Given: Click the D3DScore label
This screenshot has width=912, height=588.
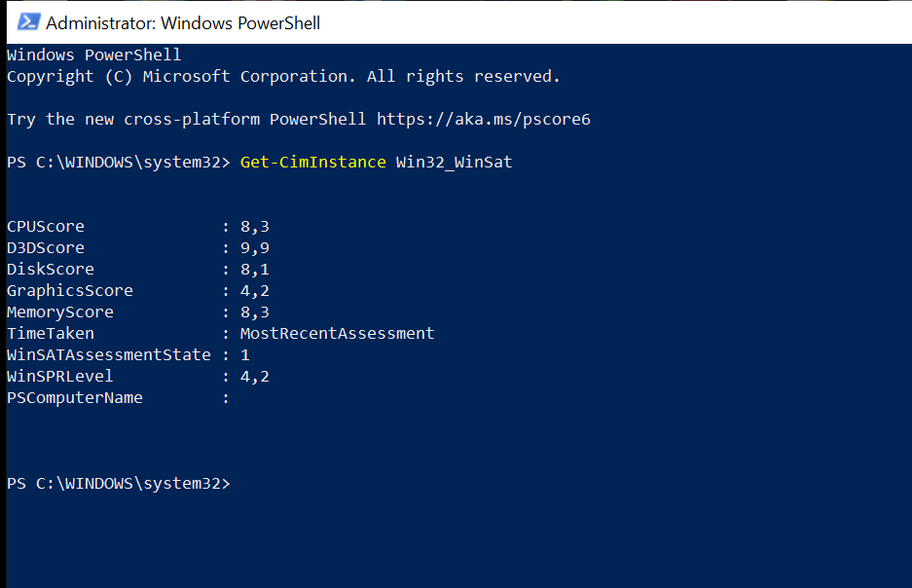Looking at the screenshot, I should (x=46, y=247).
